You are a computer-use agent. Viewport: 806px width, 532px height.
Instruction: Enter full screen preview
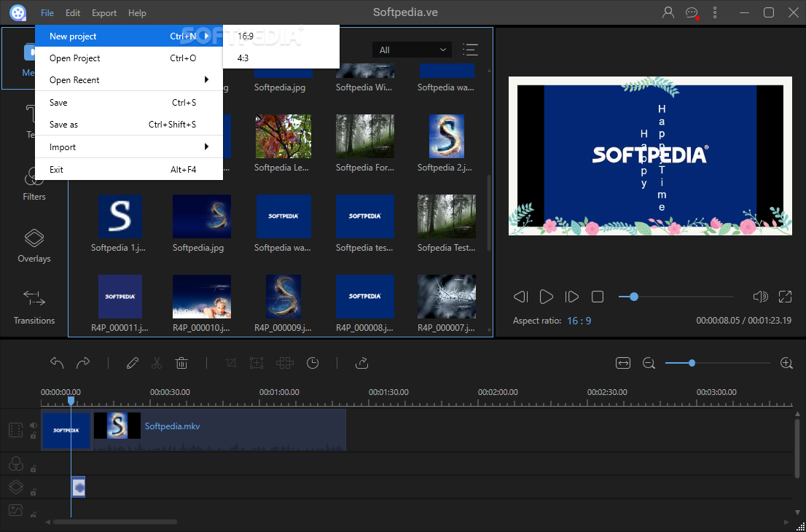point(785,297)
